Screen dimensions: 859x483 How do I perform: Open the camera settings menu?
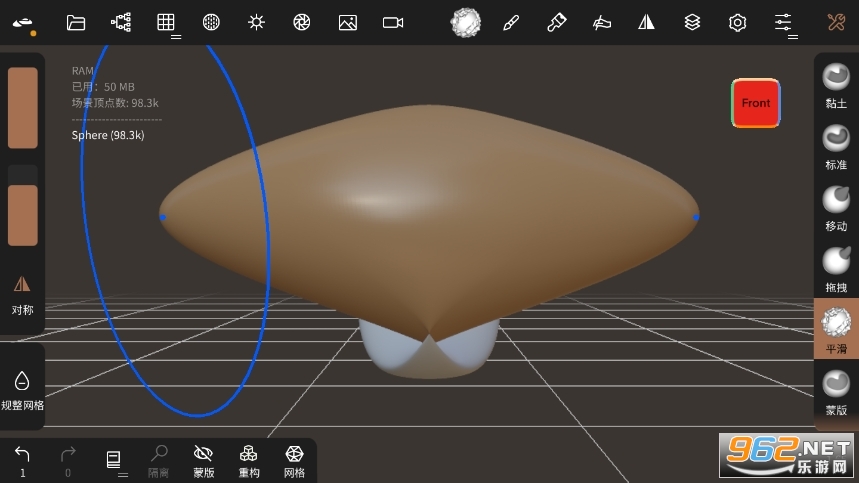(393, 22)
